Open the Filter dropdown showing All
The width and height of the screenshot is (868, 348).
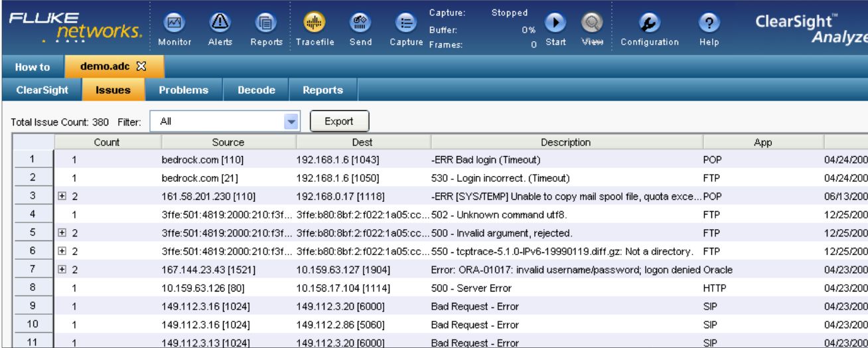pyautogui.click(x=225, y=122)
